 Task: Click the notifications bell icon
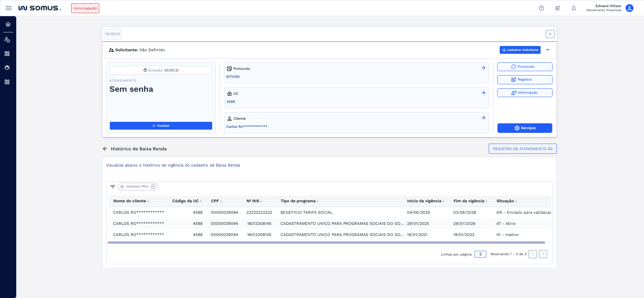tap(573, 8)
